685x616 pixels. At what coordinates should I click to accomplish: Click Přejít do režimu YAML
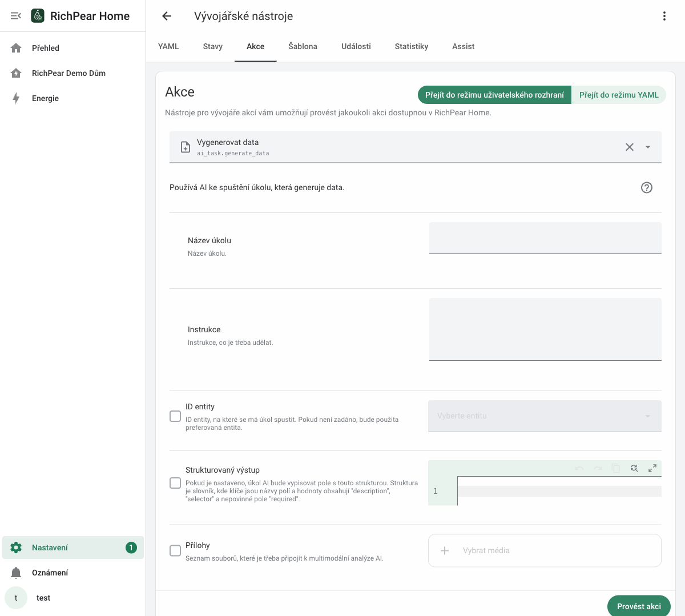619,95
